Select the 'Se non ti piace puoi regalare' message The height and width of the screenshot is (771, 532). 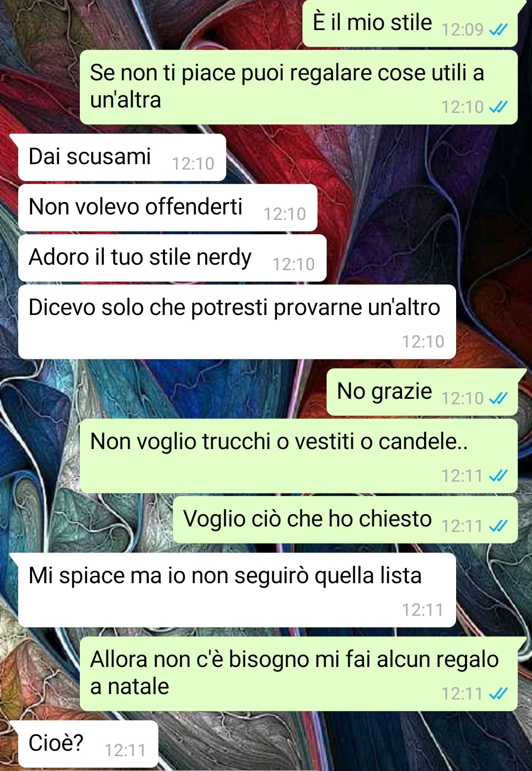click(x=299, y=87)
